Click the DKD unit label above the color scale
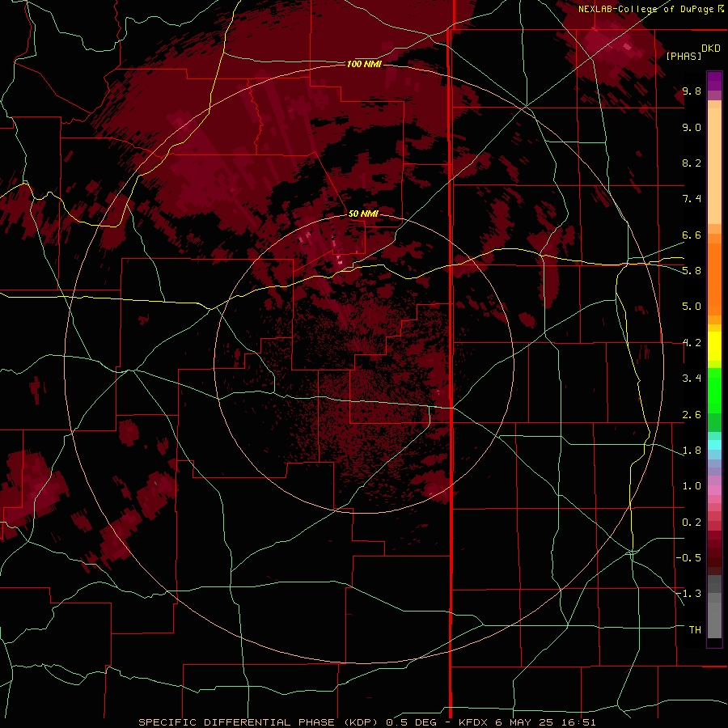Screen dimensions: 728x728 point(710,49)
